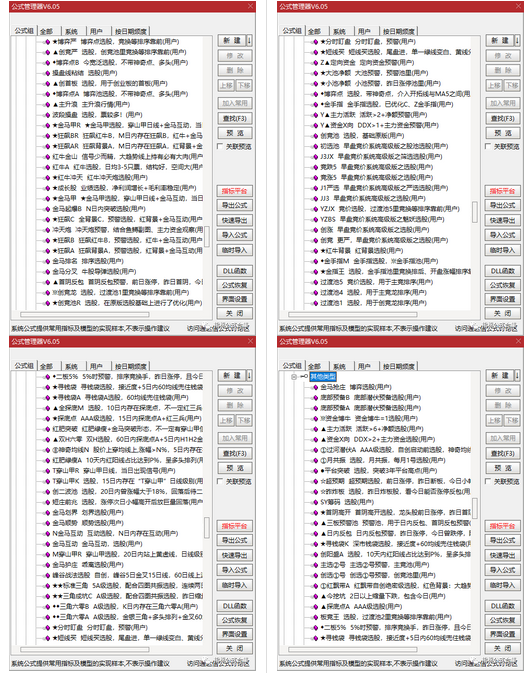Click 导入公式 button in bottom-right window
The image size is (528, 673).
(x=502, y=570)
